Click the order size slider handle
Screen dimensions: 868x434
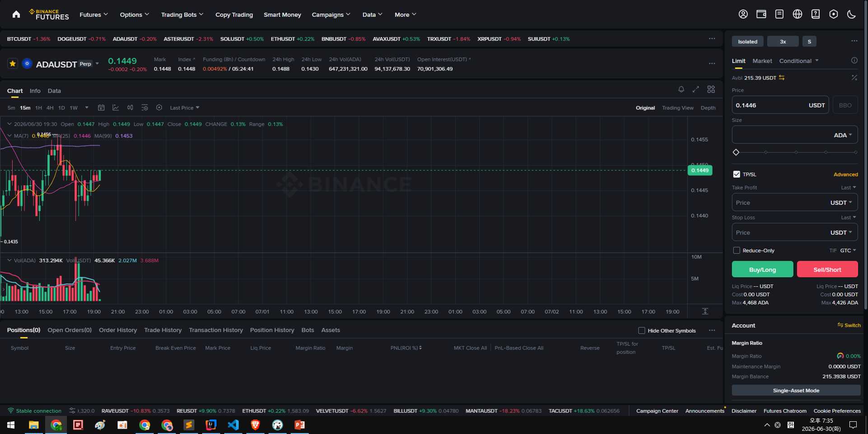[736, 152]
